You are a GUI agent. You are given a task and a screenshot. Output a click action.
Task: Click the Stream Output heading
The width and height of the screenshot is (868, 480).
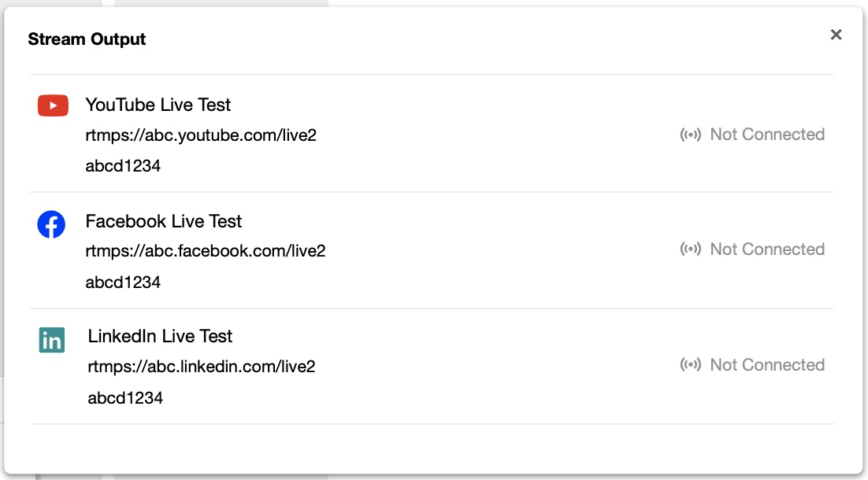[x=87, y=39]
